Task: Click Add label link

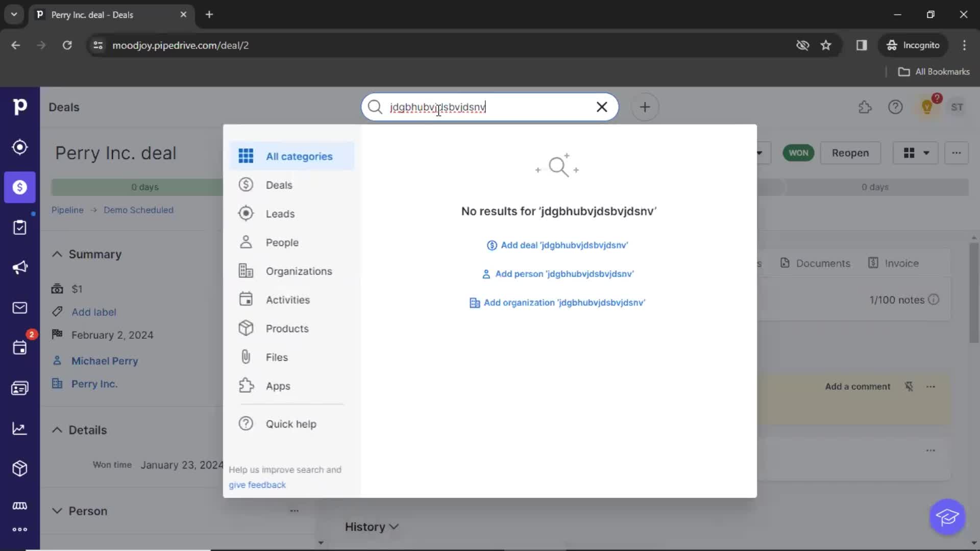Action: pos(94,312)
